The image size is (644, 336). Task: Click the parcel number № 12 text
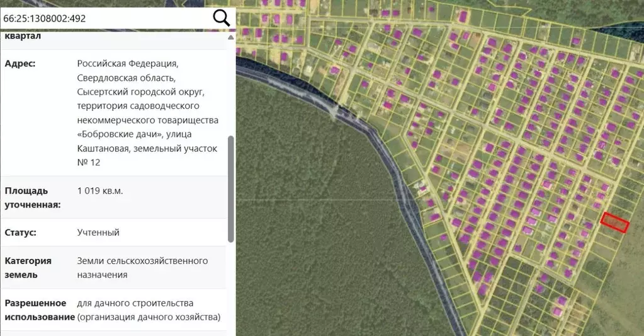pyautogui.click(x=88, y=163)
